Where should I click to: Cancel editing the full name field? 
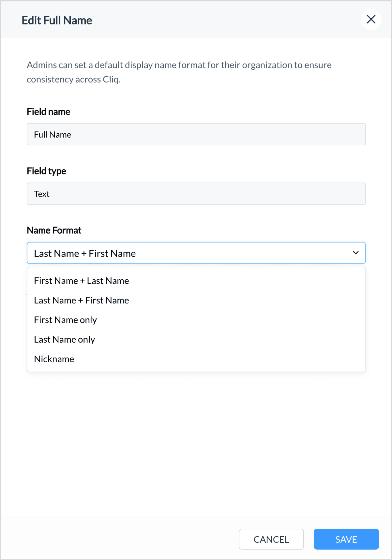(x=271, y=539)
